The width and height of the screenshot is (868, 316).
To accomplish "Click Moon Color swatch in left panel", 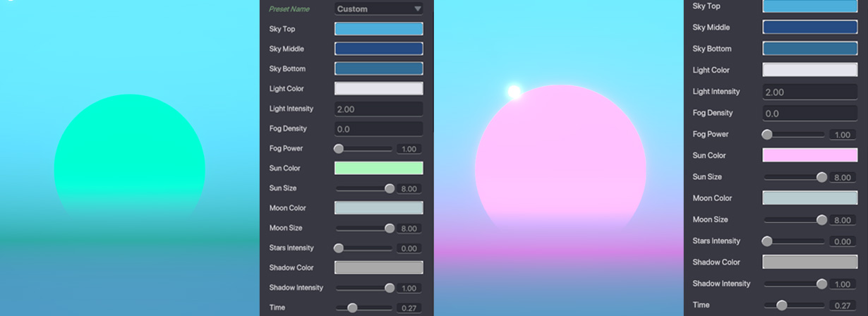I will pos(378,208).
